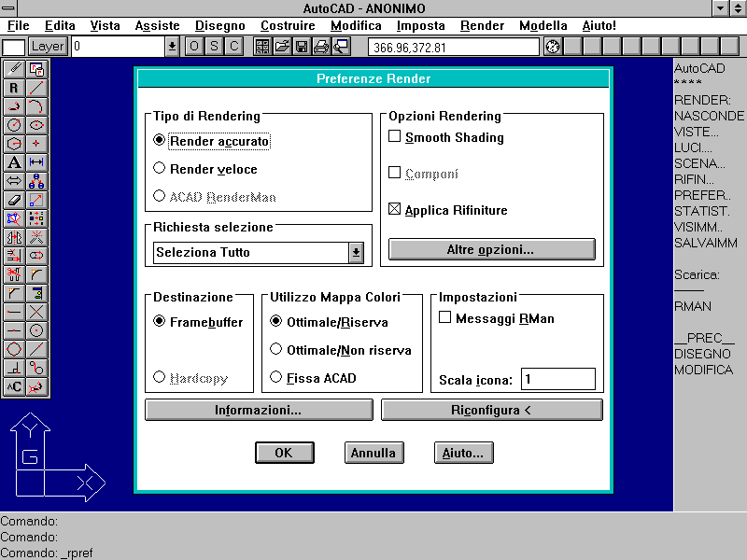Click the Zoom window icon in toolbar
Viewport: 747px width, 560px height.
click(x=341, y=47)
